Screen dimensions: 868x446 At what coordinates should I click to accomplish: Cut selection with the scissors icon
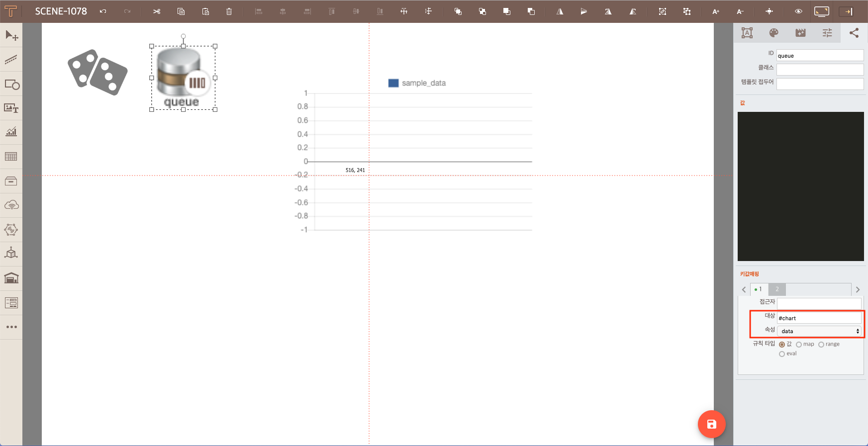coord(157,11)
